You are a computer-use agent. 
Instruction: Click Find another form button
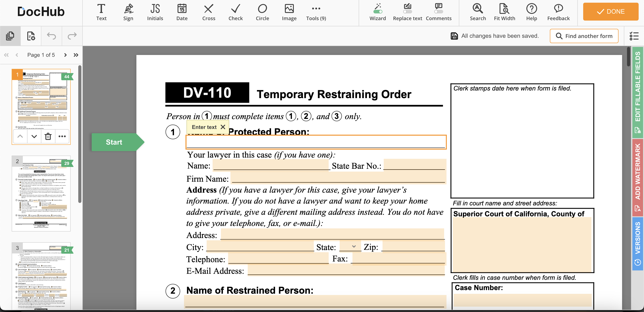point(584,36)
